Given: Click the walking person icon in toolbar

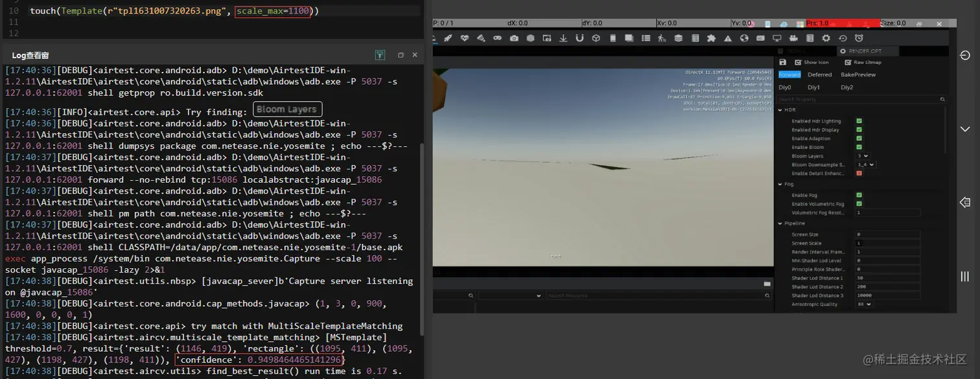Looking at the screenshot, I should pos(662,38).
